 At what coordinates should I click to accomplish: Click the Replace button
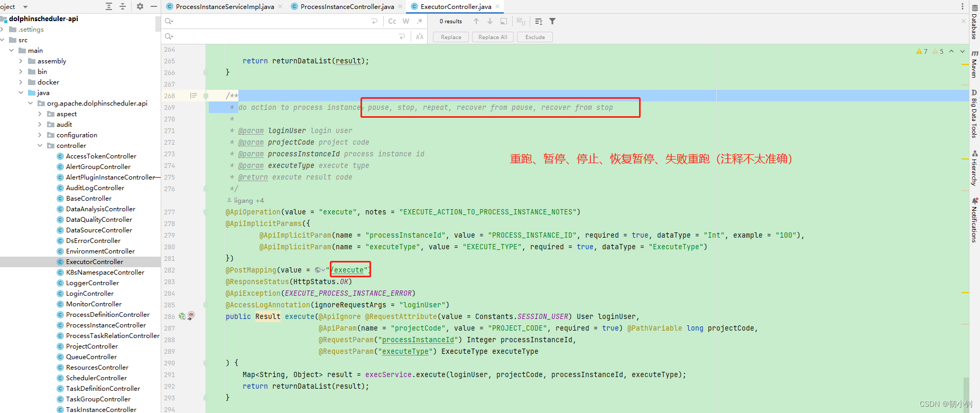point(451,37)
